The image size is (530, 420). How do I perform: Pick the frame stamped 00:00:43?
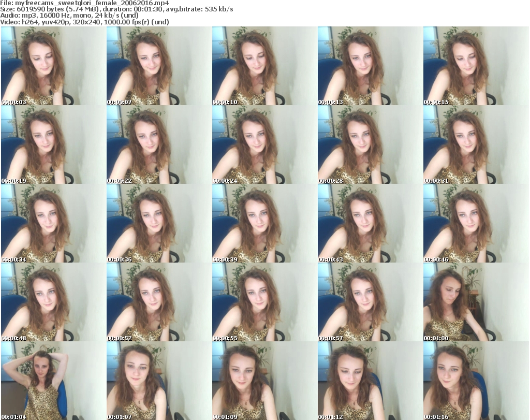pos(370,224)
